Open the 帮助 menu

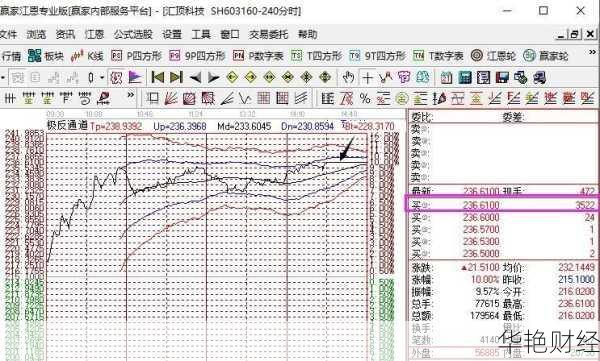[x=308, y=34]
